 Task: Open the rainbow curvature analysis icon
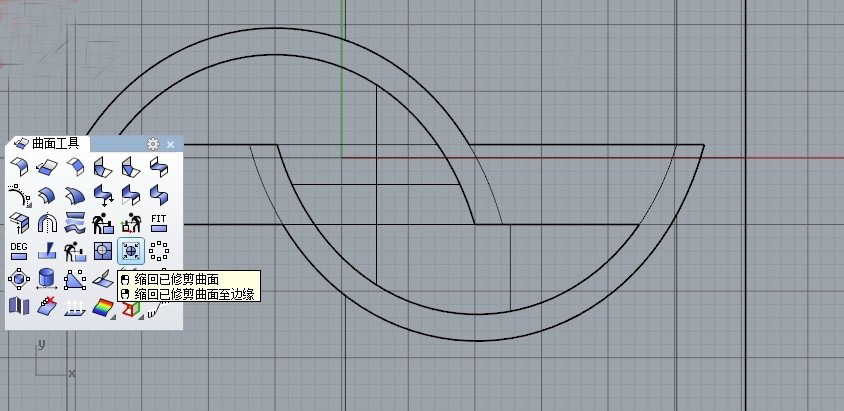[x=103, y=307]
